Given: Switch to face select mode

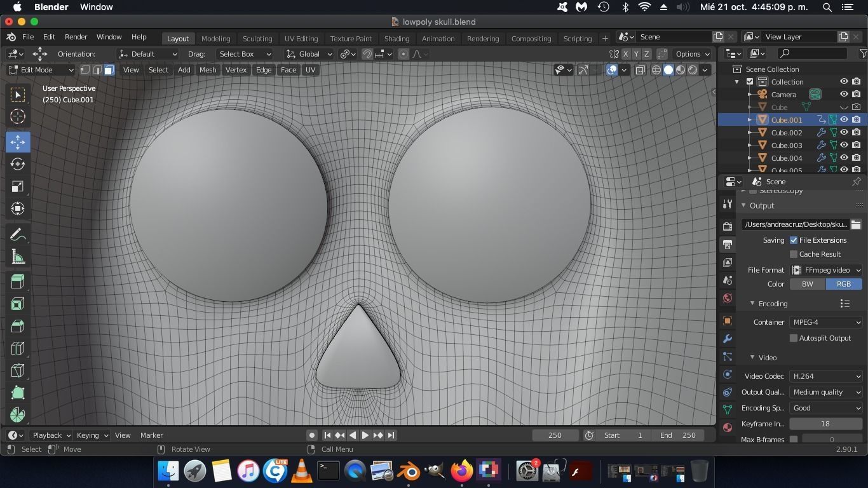Looking at the screenshot, I should pos(109,70).
